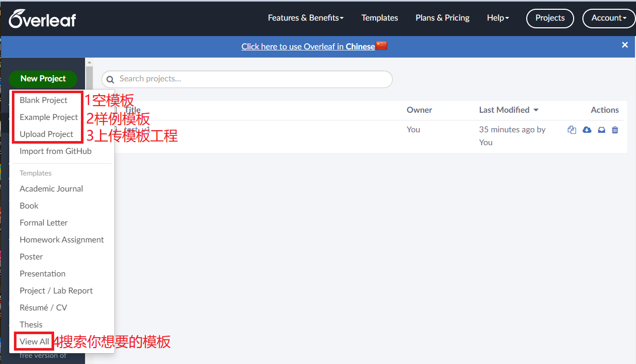
Task: Click the search magnifier icon
Action: pos(110,80)
